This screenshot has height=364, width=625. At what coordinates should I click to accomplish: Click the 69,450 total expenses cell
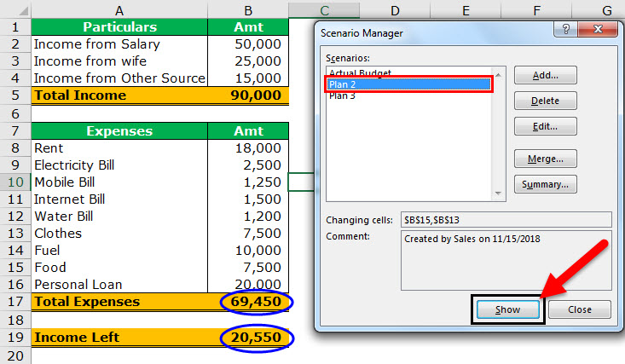(x=248, y=302)
